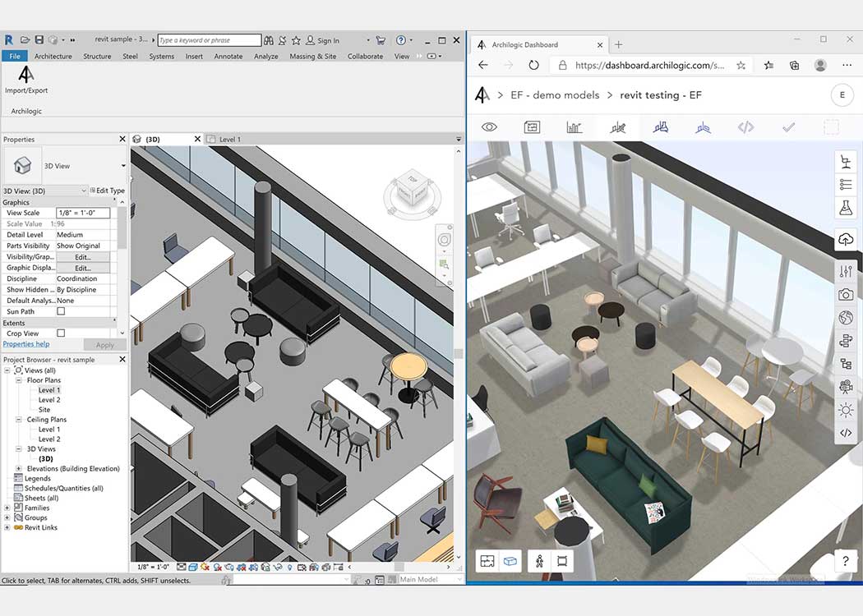Screen dimensions: 863x616
Task: Enable the Sun Path checkbox
Action: [61, 312]
